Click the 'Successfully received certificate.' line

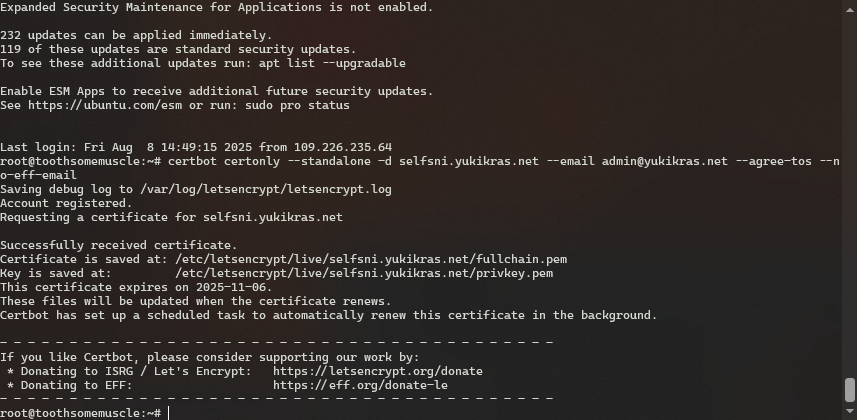coord(119,245)
